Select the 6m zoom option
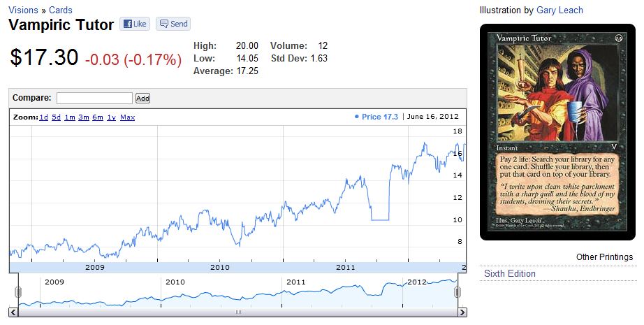644x325 pixels. point(98,117)
